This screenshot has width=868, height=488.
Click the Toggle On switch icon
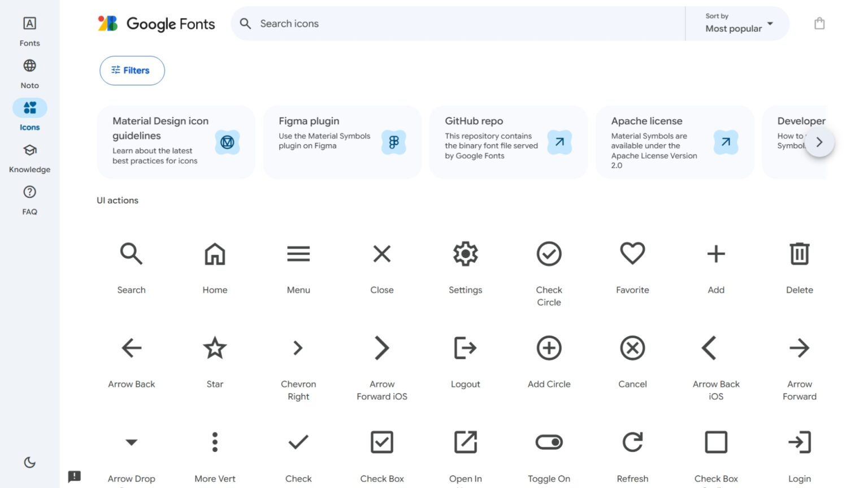(x=549, y=442)
